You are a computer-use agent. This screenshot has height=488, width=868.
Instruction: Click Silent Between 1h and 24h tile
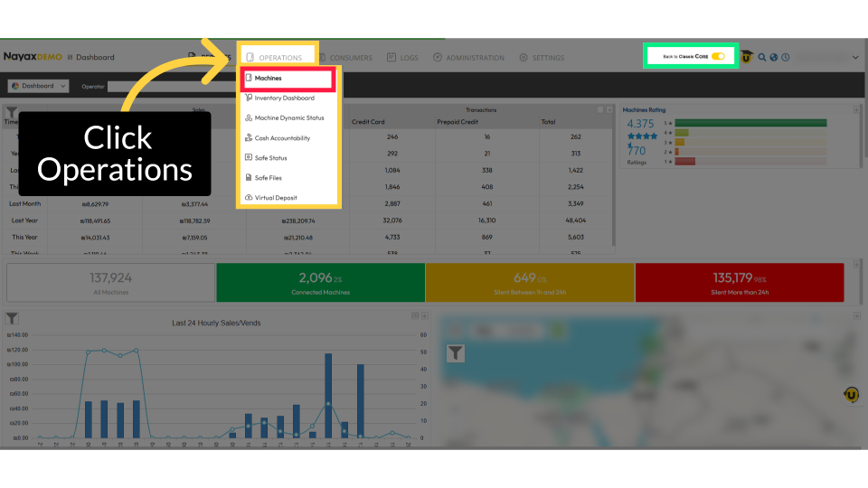tap(530, 283)
